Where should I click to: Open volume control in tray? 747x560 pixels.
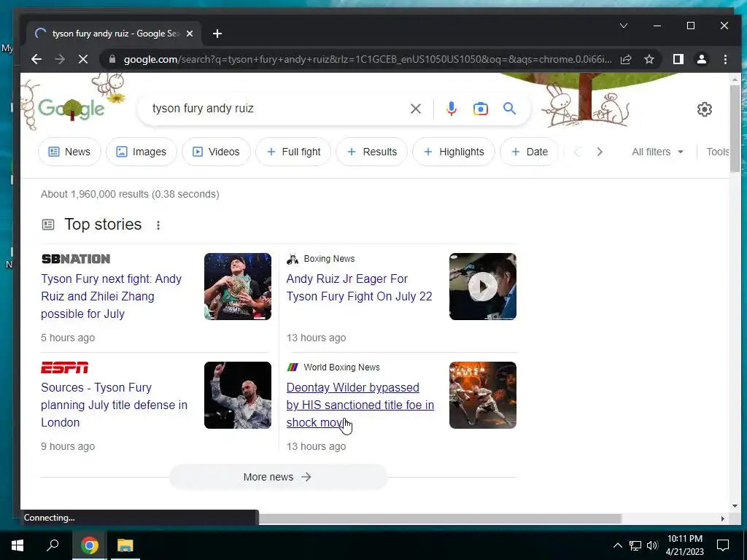click(x=652, y=545)
